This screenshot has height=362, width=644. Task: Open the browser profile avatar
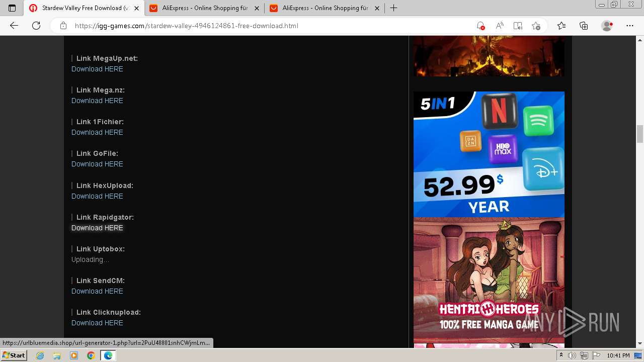[607, 26]
